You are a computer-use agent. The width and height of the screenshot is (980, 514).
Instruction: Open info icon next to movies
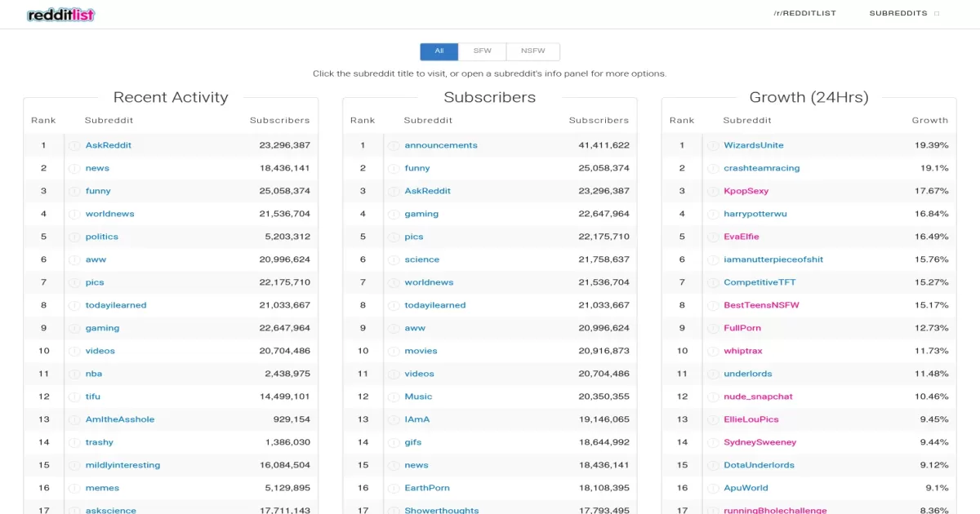pos(393,351)
